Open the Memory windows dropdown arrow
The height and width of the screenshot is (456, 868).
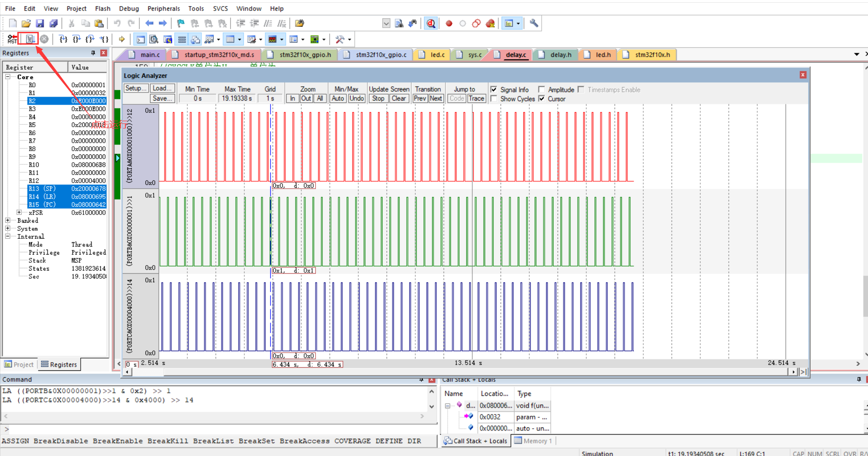(x=240, y=40)
